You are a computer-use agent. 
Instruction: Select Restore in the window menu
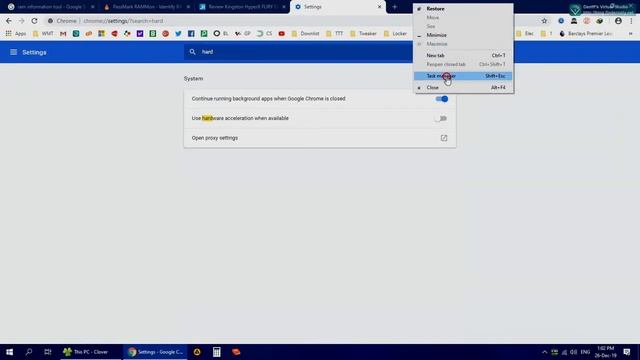point(463,9)
